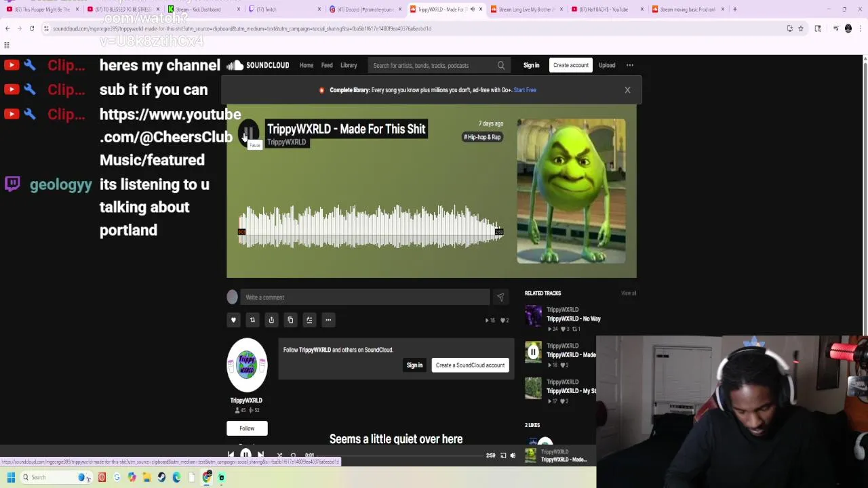Click the Follow button under TrippyWXRLD
This screenshot has height=488, width=868.
coord(247,428)
